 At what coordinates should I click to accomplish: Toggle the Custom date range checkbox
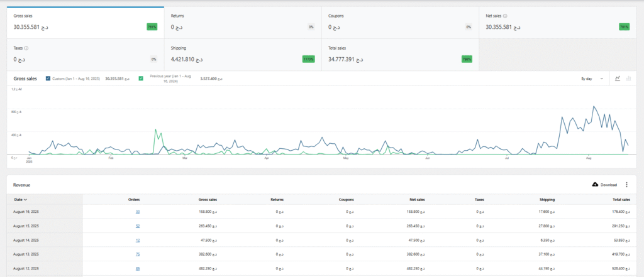point(49,79)
